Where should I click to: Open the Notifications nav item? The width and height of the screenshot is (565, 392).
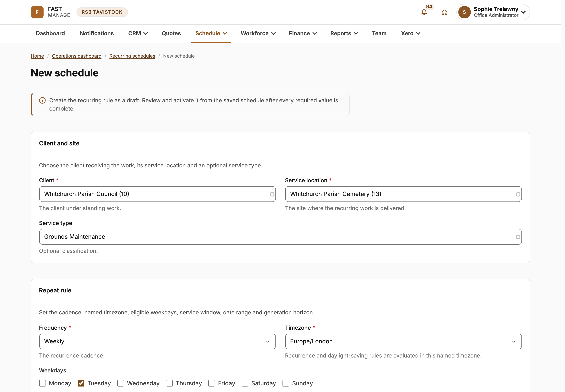point(97,33)
